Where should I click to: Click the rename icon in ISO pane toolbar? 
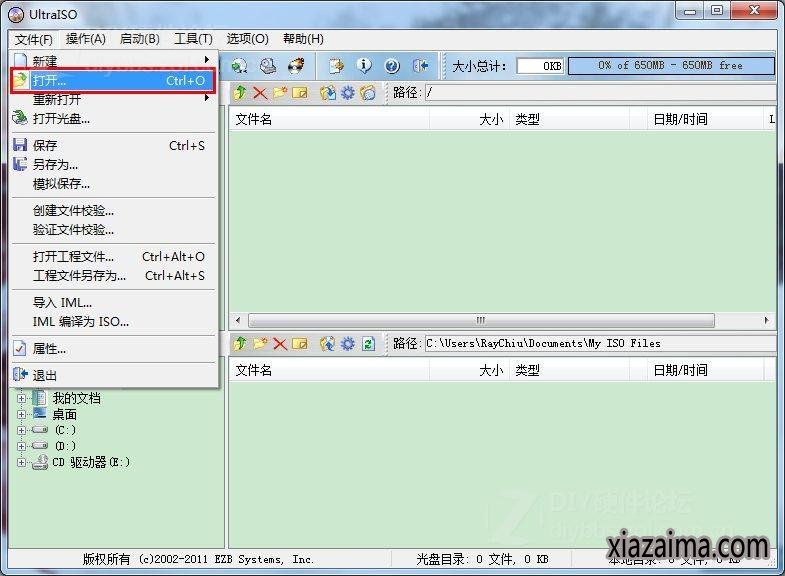coord(299,93)
